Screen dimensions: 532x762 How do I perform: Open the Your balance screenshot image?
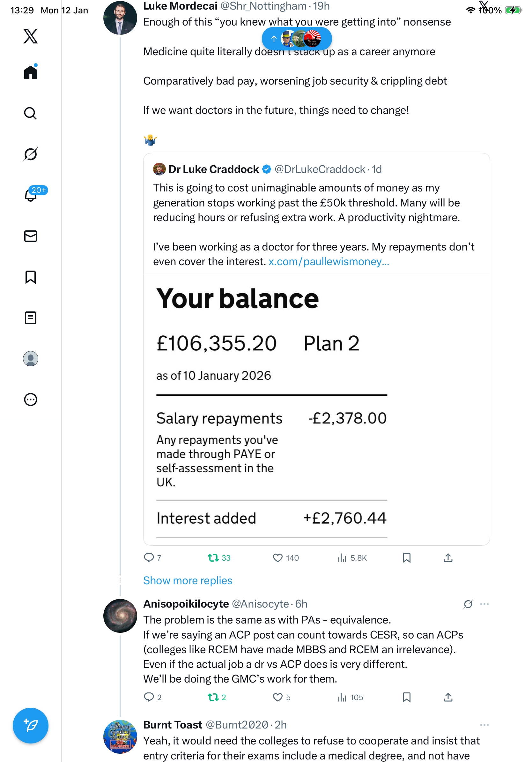(316, 410)
